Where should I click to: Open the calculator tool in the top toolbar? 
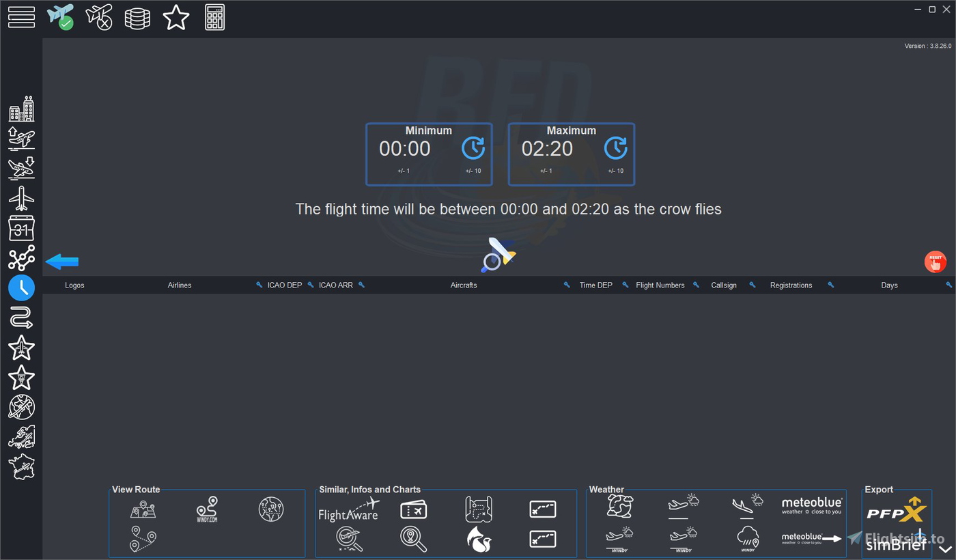(x=214, y=17)
